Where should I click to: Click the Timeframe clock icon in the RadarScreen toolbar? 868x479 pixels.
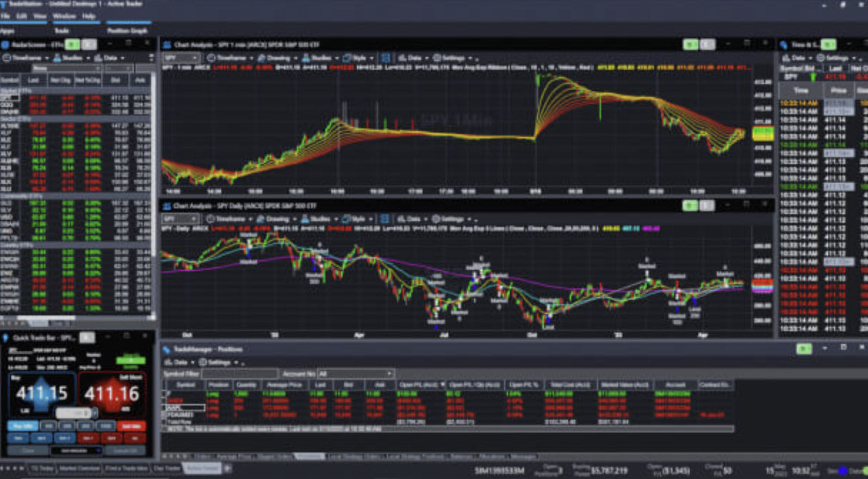click(x=7, y=58)
